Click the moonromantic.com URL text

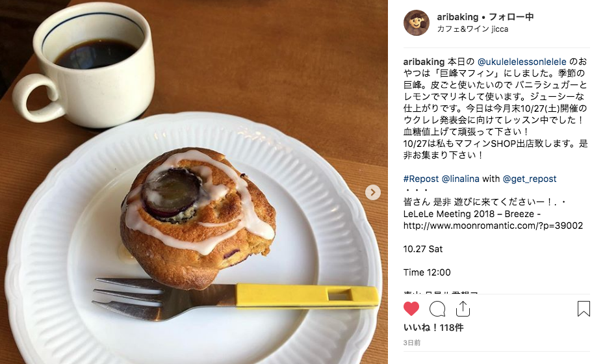tap(493, 226)
